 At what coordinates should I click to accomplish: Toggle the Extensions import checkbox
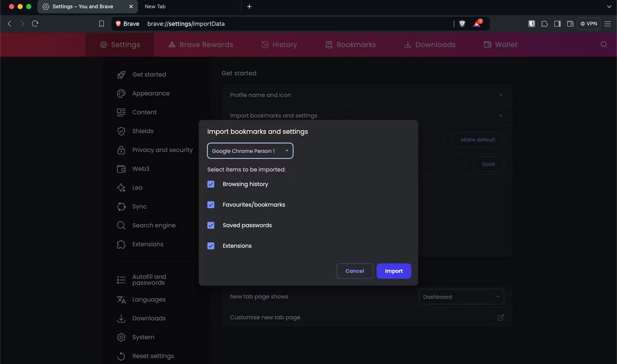211,246
